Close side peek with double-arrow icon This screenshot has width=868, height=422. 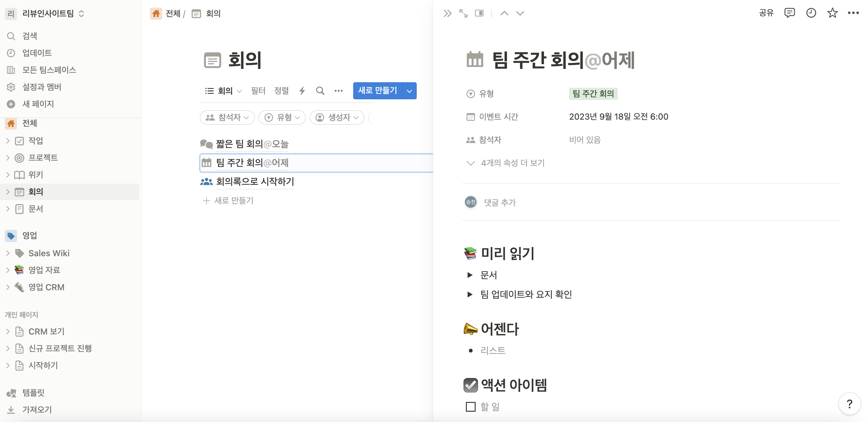[447, 13]
